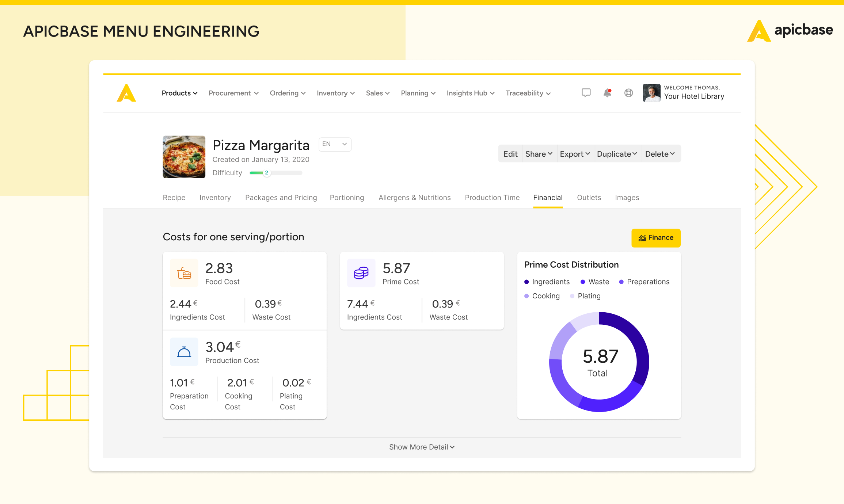
Task: Open Thomas's profile avatar
Action: coord(651,93)
